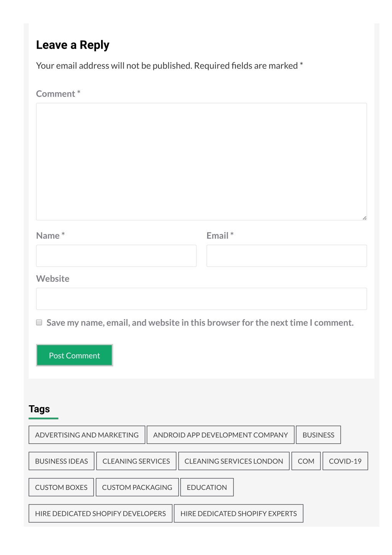392x555 pixels.
Task: Visit the Education tag
Action: click(x=207, y=487)
